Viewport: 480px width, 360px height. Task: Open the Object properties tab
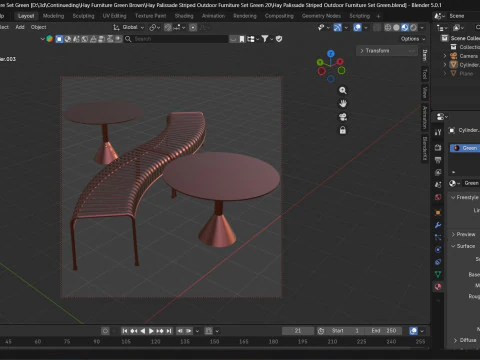pos(438,212)
